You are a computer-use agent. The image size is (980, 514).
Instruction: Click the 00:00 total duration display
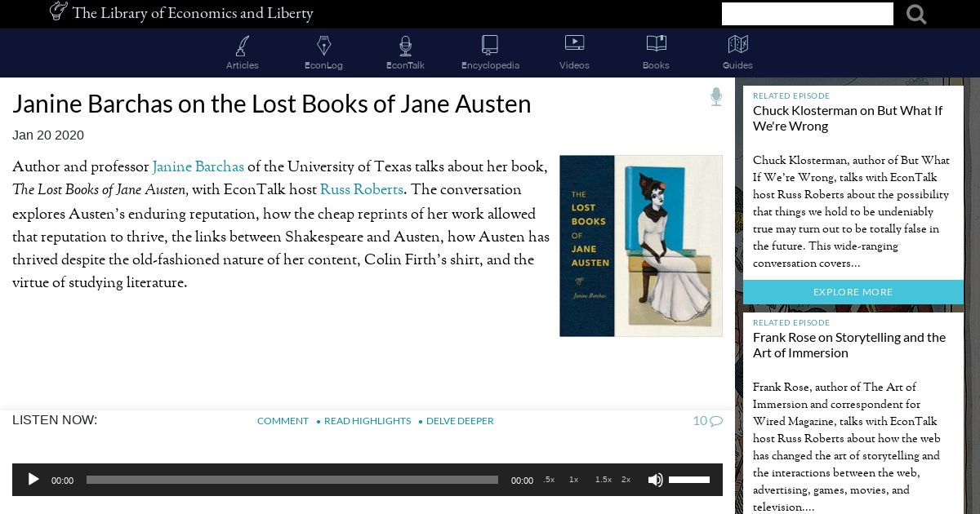[x=522, y=481]
